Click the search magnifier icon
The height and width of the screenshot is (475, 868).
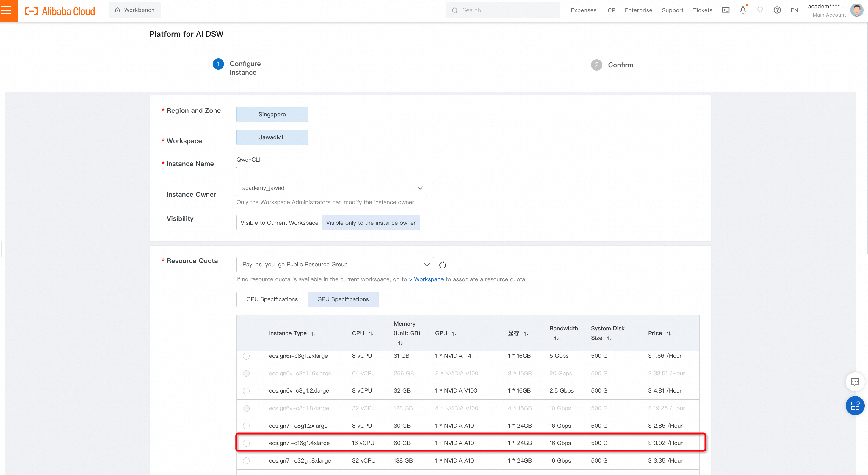click(x=455, y=10)
